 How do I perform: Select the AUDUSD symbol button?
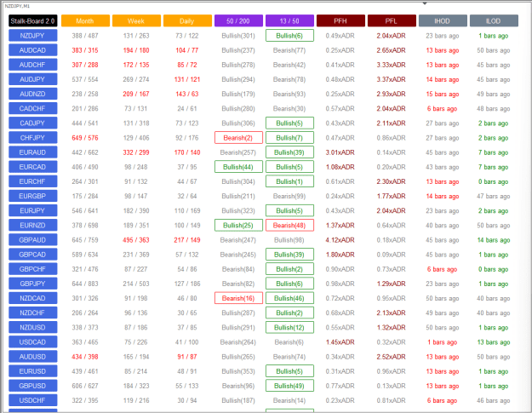pyautogui.click(x=33, y=357)
